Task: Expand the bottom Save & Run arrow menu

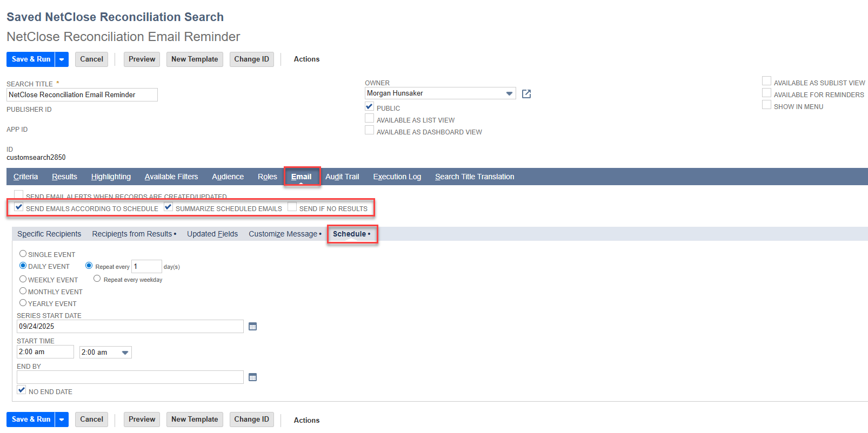Action: (62, 420)
